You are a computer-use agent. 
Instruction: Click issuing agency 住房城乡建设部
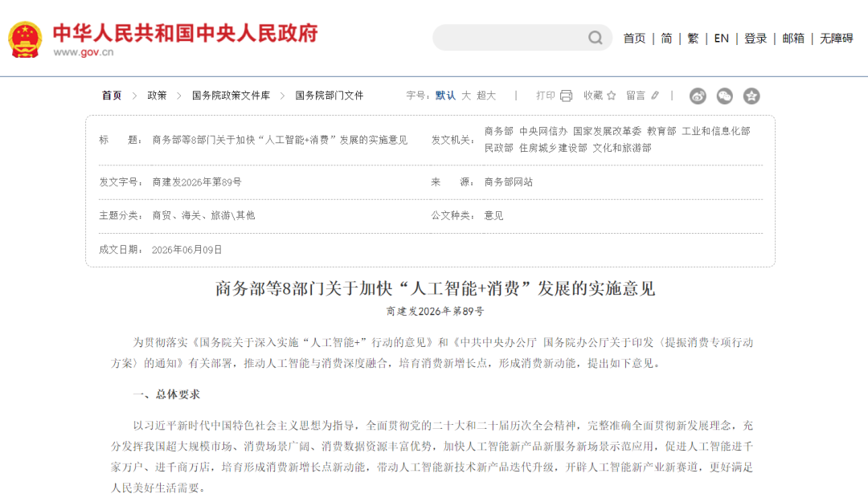pyautogui.click(x=553, y=148)
